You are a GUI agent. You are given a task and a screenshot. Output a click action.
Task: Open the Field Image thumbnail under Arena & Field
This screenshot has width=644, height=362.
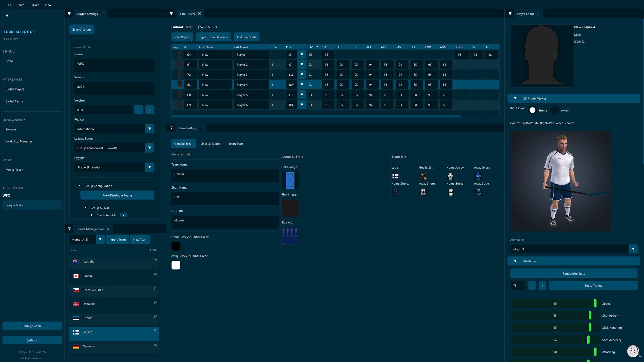(290, 180)
